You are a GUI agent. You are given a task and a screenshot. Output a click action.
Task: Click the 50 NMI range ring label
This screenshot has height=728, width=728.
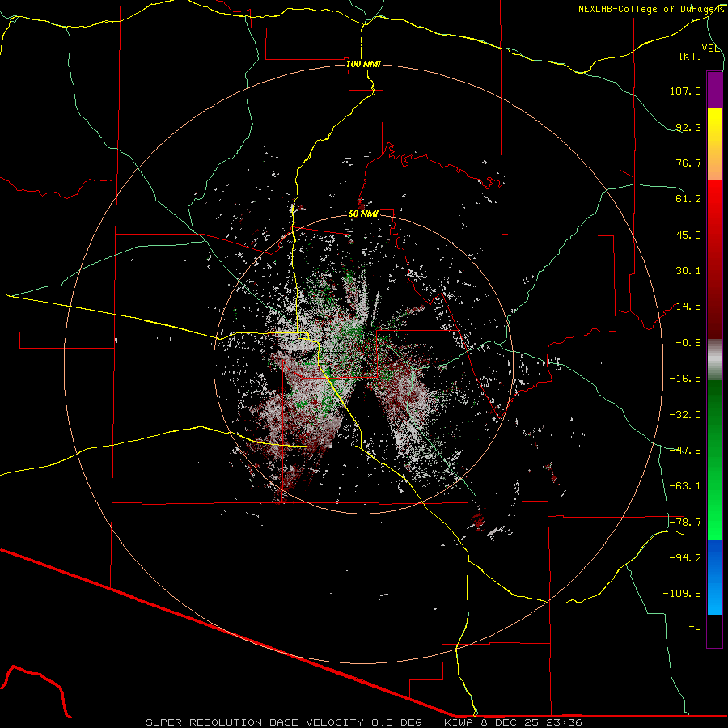pyautogui.click(x=363, y=214)
